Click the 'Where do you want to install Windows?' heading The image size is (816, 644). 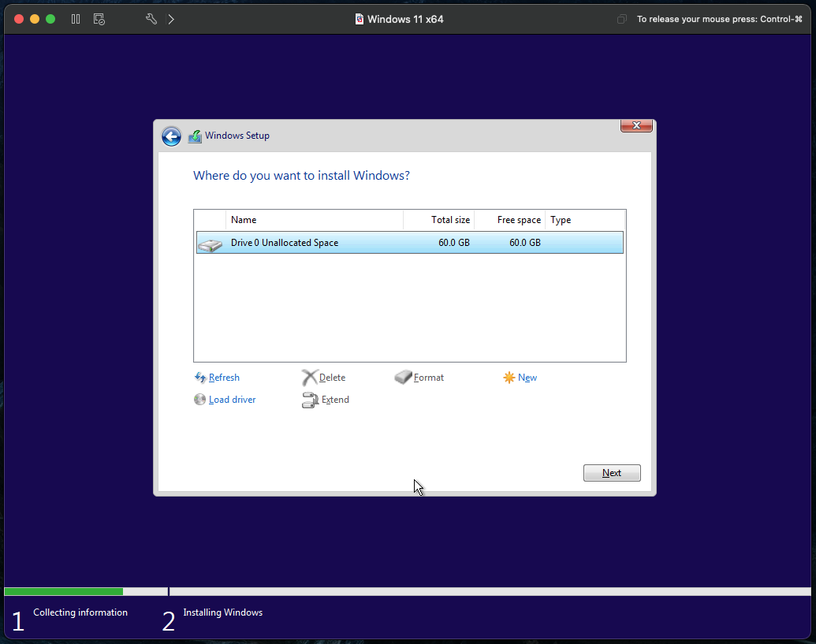(x=301, y=176)
